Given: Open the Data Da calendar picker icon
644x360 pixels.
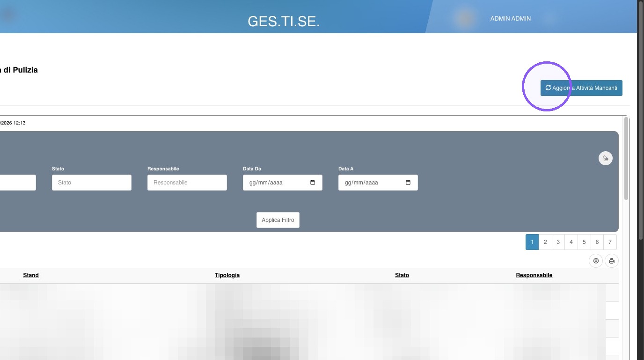Looking at the screenshot, I should click(x=313, y=183).
